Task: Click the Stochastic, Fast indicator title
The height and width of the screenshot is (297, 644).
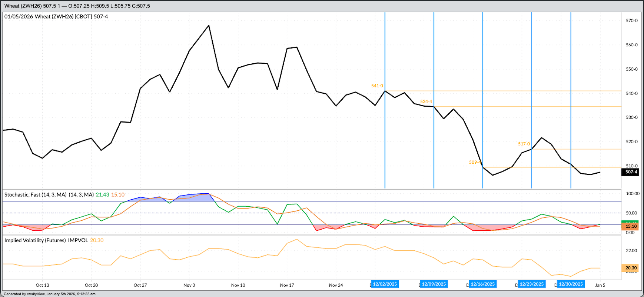Action: (x=49, y=195)
